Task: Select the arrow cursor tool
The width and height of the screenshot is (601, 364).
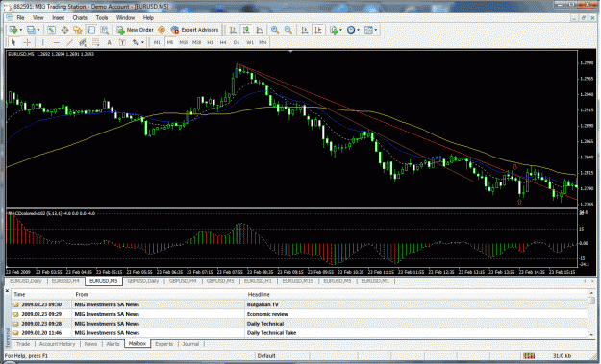Action: 13,42
